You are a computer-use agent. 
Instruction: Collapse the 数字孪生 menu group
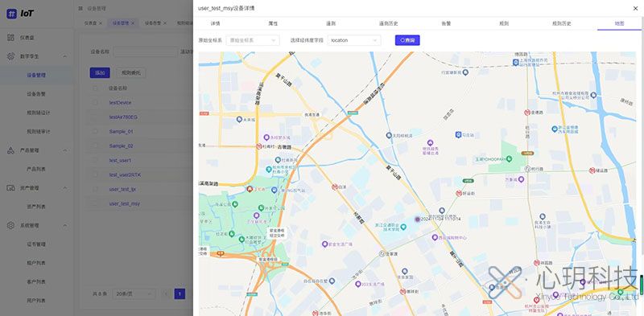pos(65,56)
